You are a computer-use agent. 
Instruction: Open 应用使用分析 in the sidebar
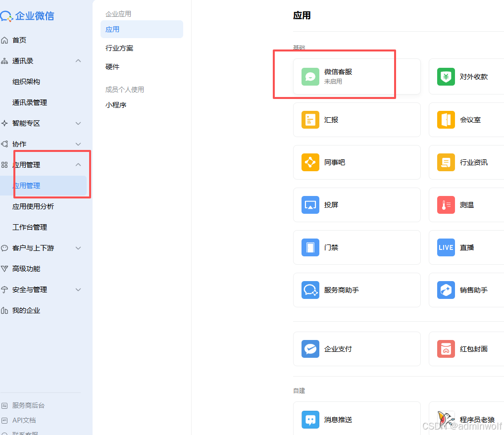point(33,206)
